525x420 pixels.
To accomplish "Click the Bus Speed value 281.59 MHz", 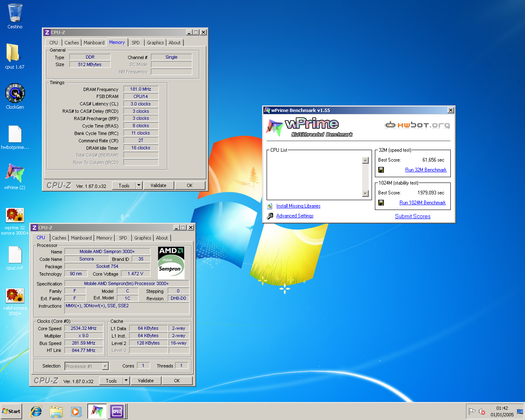I will click(x=84, y=343).
